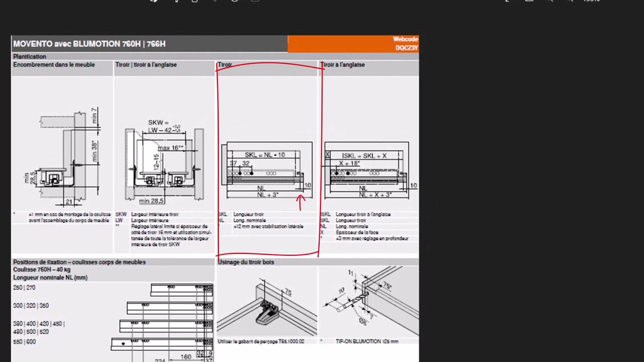Click the 160 dimension under the runner drawings
Image resolution: width=644 pixels, height=362 pixels.
tap(186, 357)
